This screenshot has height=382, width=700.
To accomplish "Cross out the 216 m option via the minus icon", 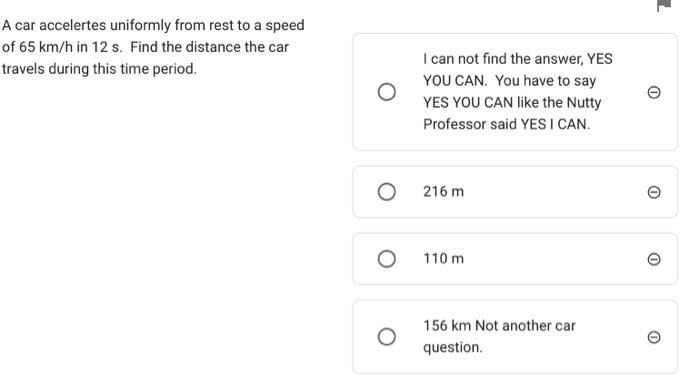I will pyautogui.click(x=654, y=192).
